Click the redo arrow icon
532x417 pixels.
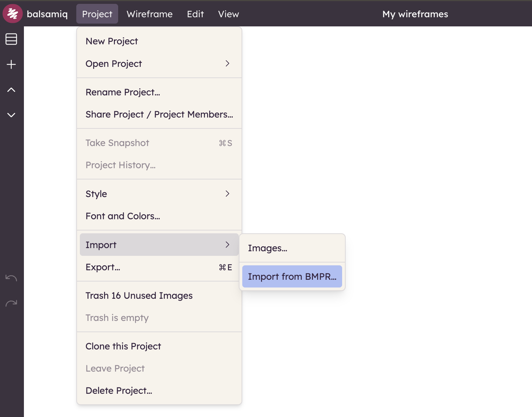click(x=11, y=303)
